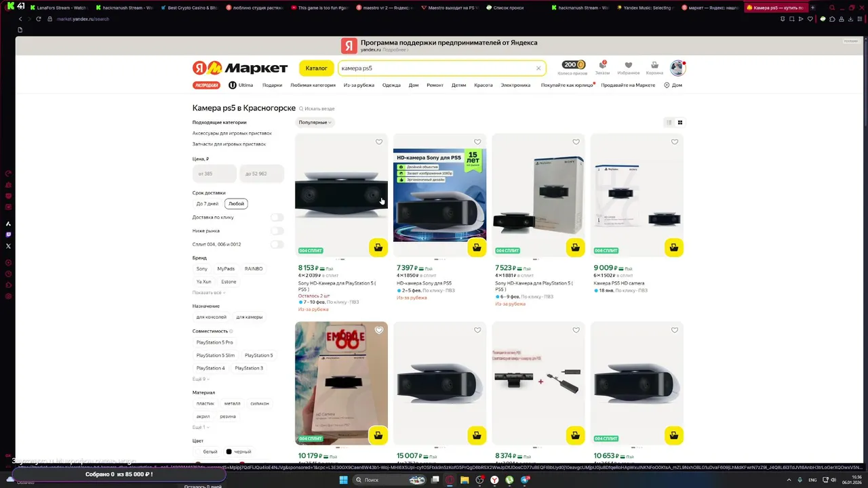Open Колесо призов 200 coin badge
Image resolution: width=868 pixels, height=488 pixels.
pos(573,68)
